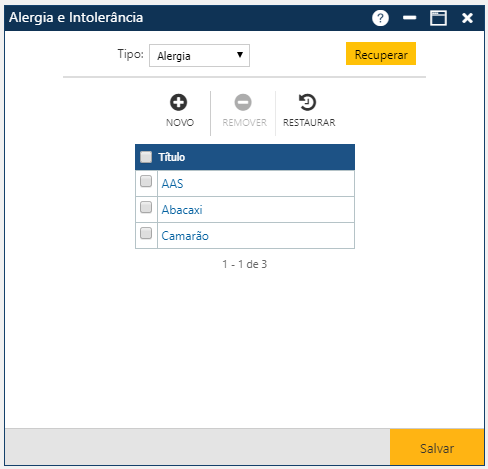The image size is (488, 469).
Task: Open the AAS allergy link
Action: pyautogui.click(x=172, y=184)
